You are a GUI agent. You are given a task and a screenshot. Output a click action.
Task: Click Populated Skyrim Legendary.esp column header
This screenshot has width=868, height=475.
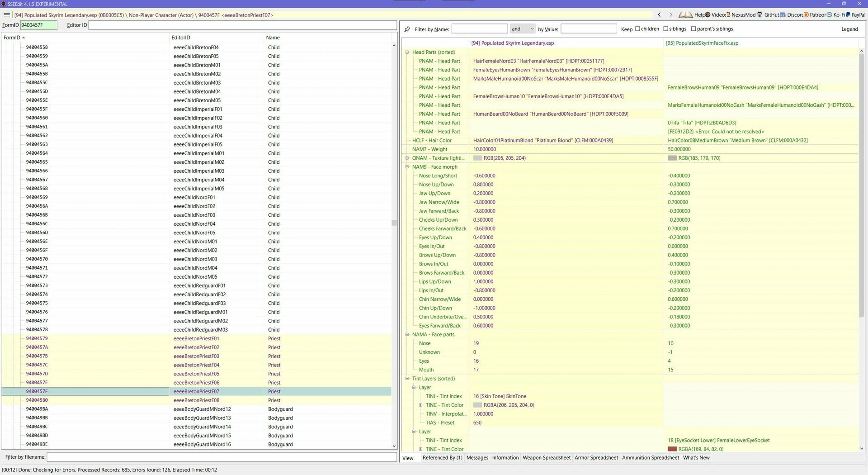pos(566,43)
